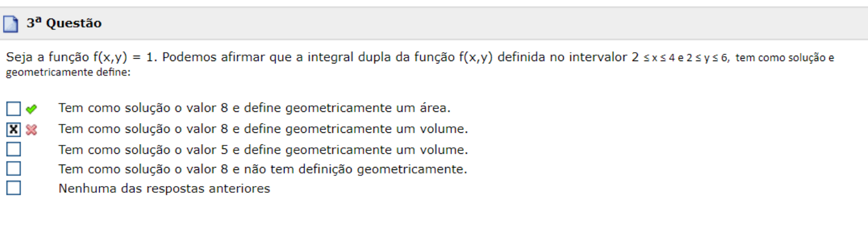Mark the 'Nenhuma das respostas anteriores' checkbox
Viewport: 868px width, 246px height.
(13, 189)
